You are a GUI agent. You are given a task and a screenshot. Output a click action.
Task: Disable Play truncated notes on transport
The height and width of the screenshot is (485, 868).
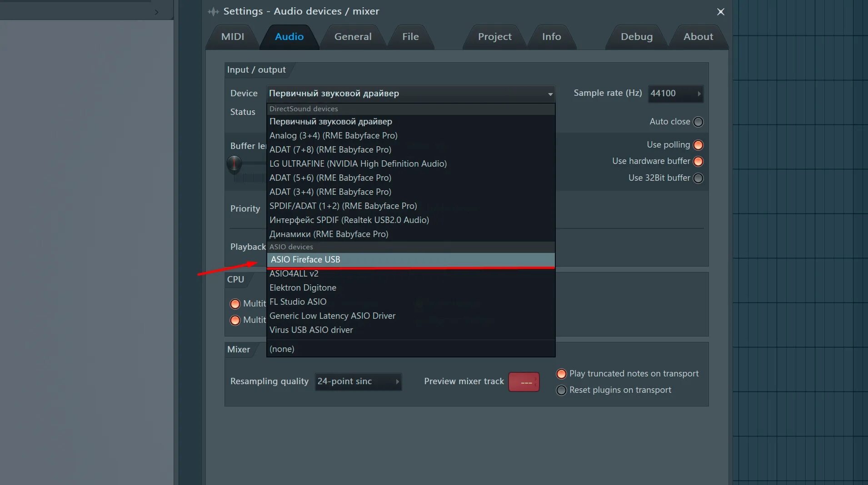tap(561, 374)
